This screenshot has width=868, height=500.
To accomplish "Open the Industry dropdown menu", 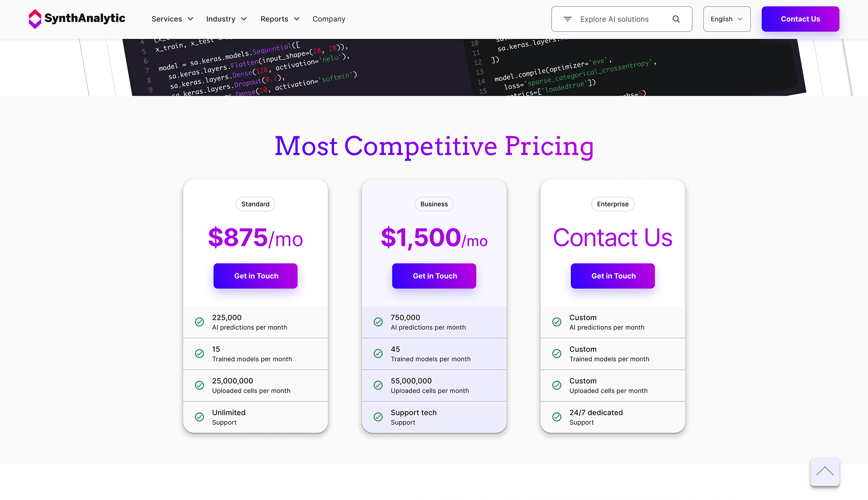I will pos(226,19).
